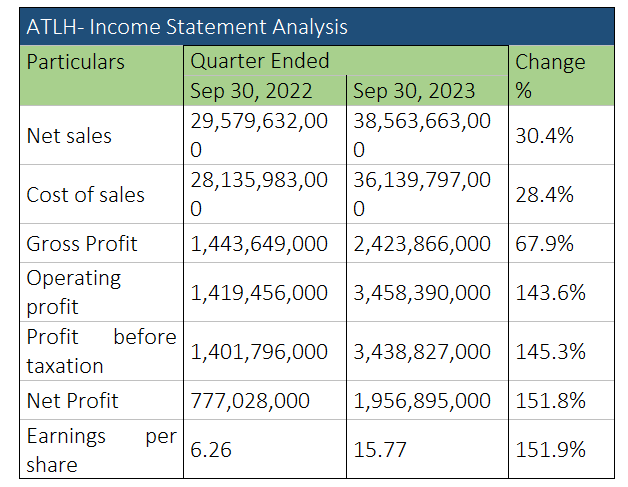This screenshot has width=628, height=487.
Task: Click the Cost of sales row label
Action: pyautogui.click(x=85, y=195)
